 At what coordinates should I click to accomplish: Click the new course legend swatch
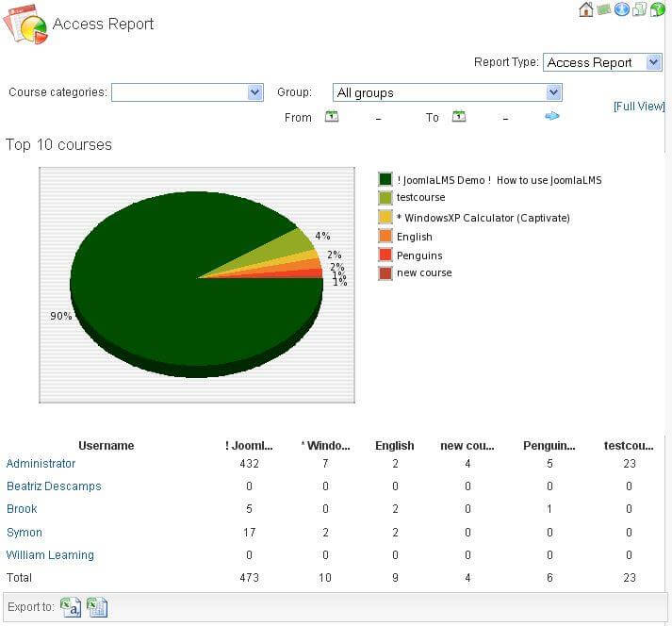pos(385,273)
